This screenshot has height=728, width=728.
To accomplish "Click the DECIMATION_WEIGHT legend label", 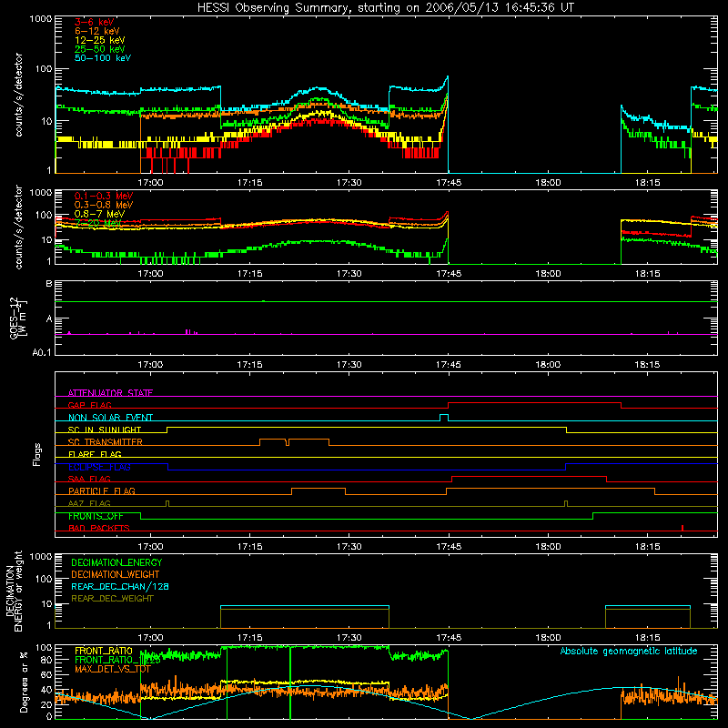I will tap(116, 575).
